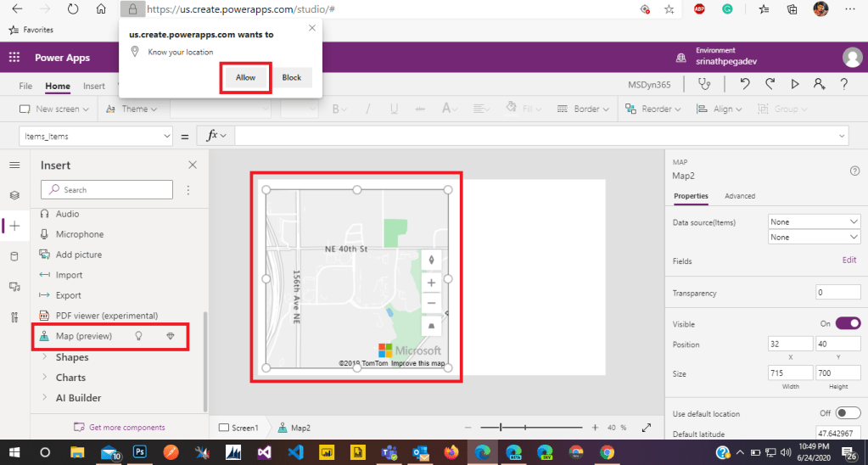This screenshot has width=868, height=465.
Task: Open the Data source None dropdown
Action: [814, 221]
